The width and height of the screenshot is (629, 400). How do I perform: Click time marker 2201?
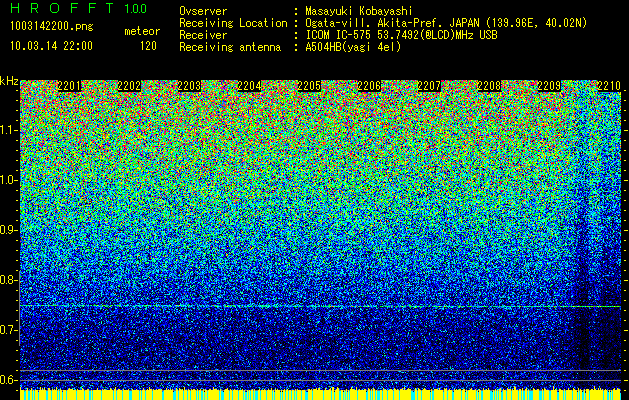click(69, 86)
